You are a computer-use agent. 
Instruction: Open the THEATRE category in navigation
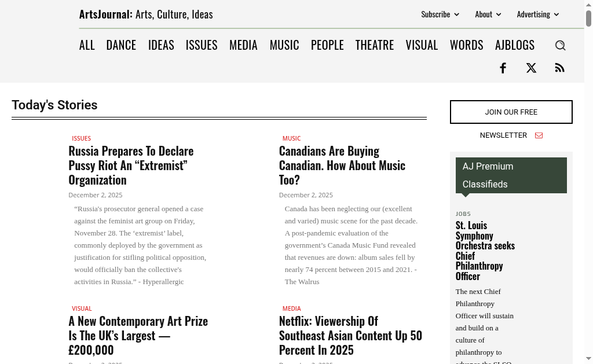(374, 45)
